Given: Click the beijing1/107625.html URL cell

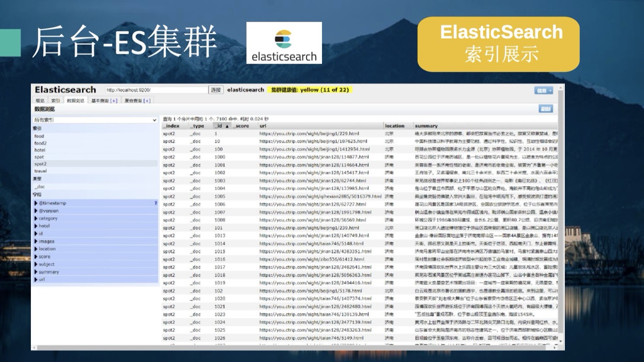Looking at the screenshot, I should pyautogui.click(x=313, y=141).
